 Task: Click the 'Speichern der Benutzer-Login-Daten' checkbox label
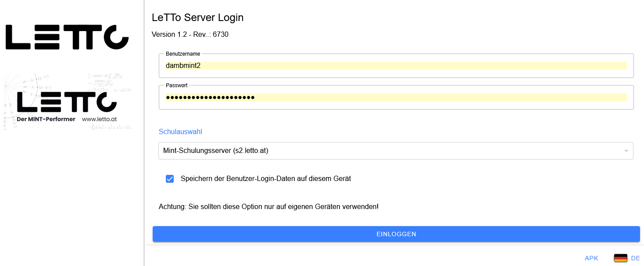265,179
